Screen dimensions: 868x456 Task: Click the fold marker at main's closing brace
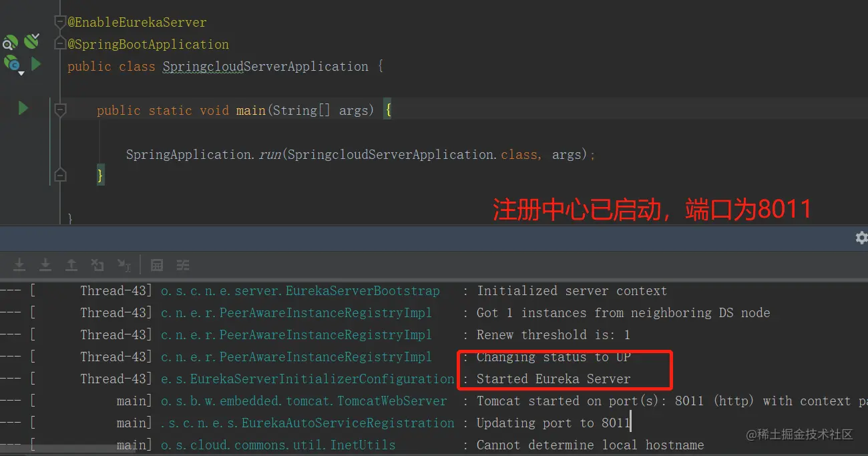point(60,176)
